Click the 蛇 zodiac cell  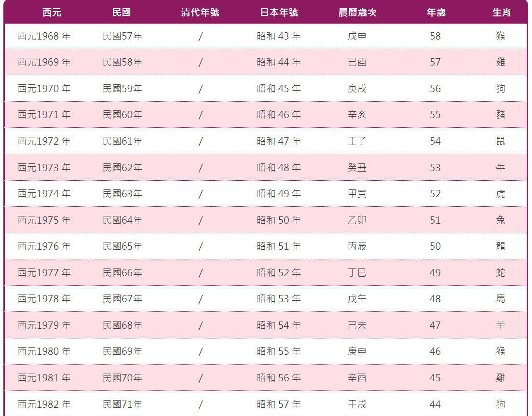click(x=501, y=272)
